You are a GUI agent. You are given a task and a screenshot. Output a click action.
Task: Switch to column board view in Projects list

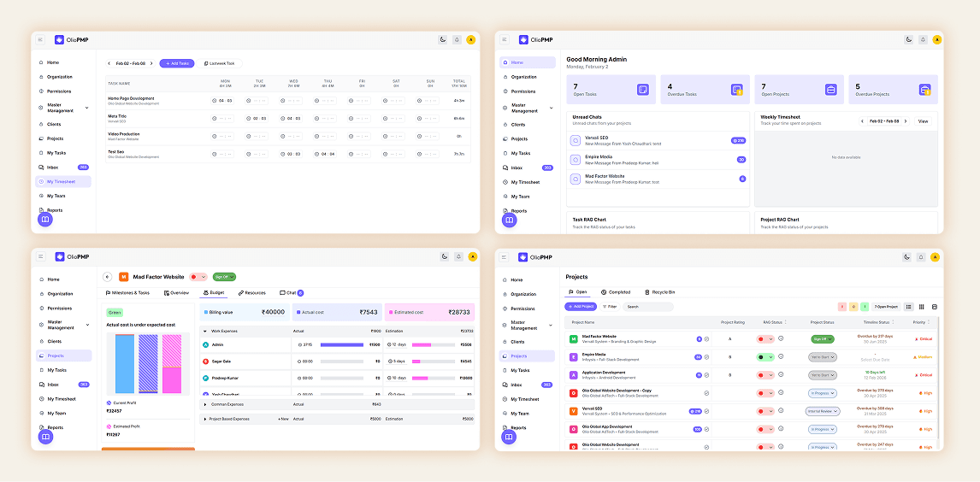921,307
